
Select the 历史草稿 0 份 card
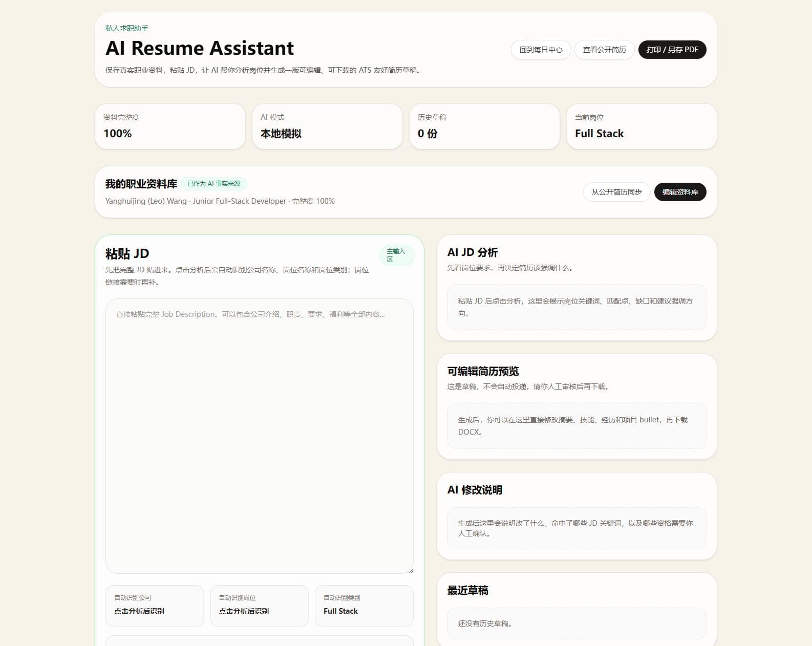point(484,126)
